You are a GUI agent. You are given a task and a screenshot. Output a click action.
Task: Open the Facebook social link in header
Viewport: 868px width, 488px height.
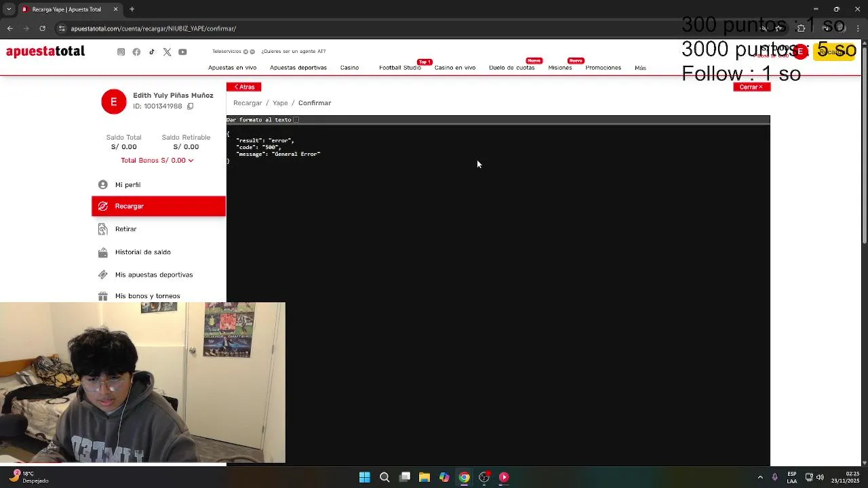(136, 52)
